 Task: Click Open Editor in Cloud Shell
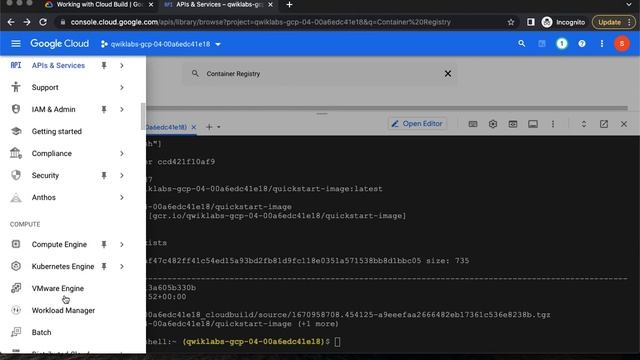(x=417, y=124)
